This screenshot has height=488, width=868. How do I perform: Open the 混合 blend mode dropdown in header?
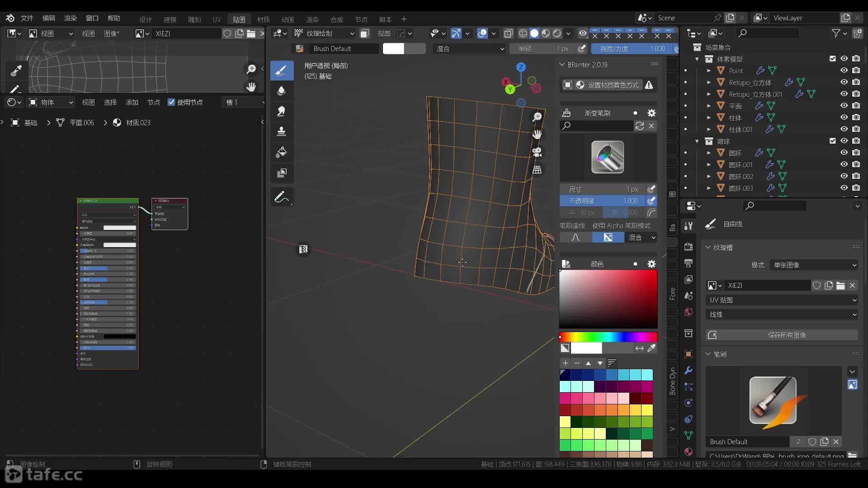point(470,49)
